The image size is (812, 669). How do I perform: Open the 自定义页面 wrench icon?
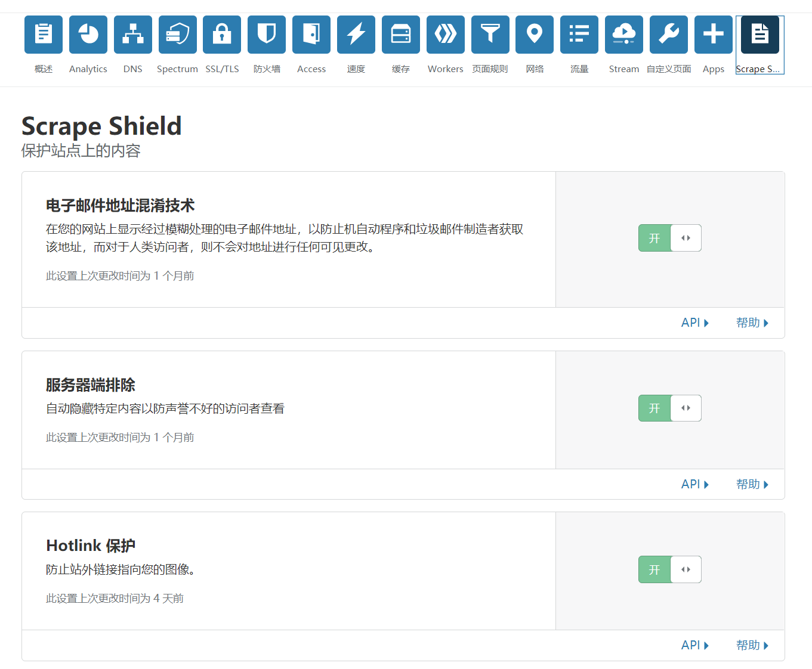(x=669, y=35)
